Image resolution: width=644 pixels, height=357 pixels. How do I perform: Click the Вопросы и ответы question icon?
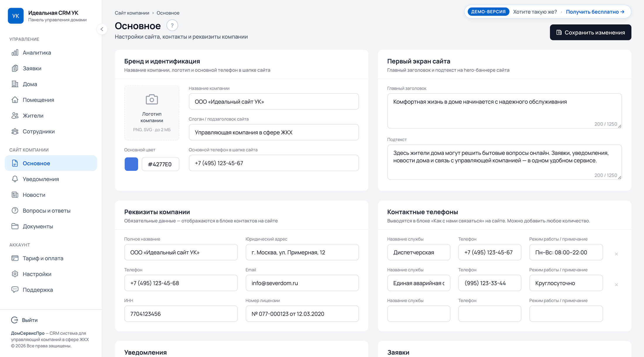pos(15,210)
